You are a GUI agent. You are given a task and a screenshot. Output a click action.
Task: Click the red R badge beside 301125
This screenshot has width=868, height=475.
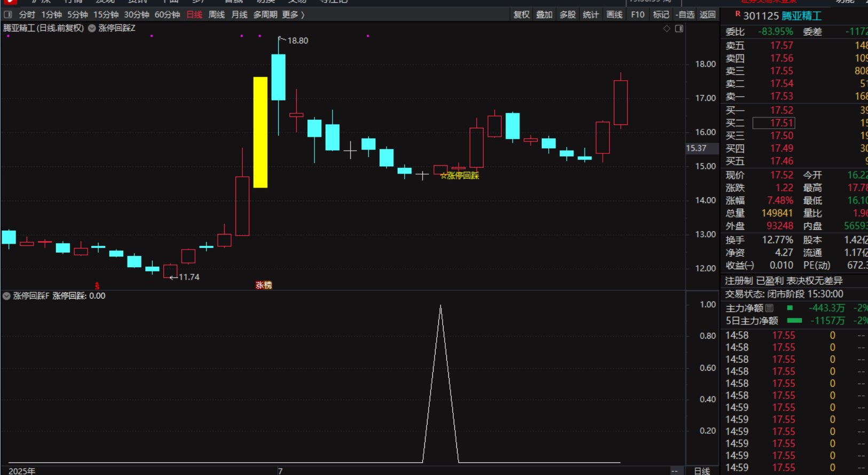(x=738, y=14)
